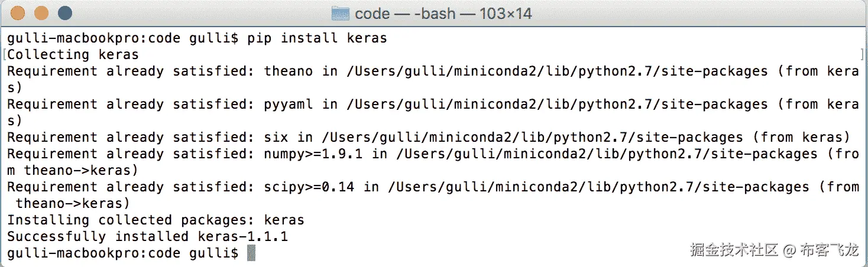Click the folder proxy icon in title bar
Image resolution: width=868 pixels, height=267 pixels.
[340, 13]
